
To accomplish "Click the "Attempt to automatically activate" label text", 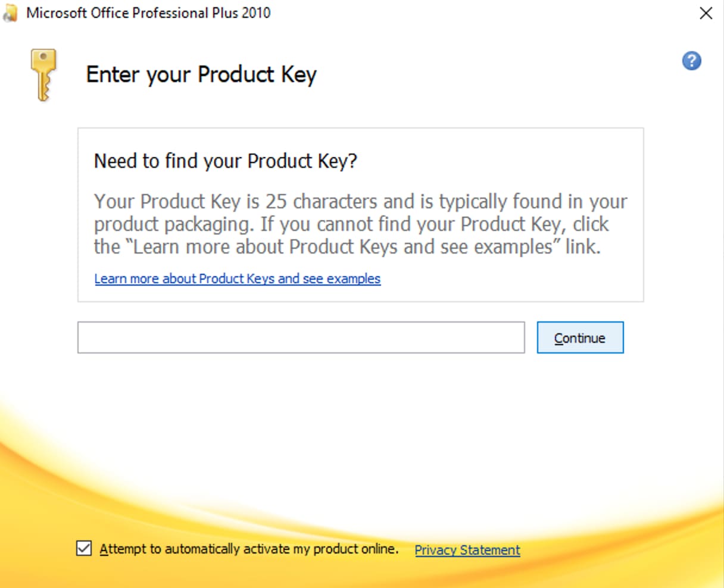I will 179,549.
